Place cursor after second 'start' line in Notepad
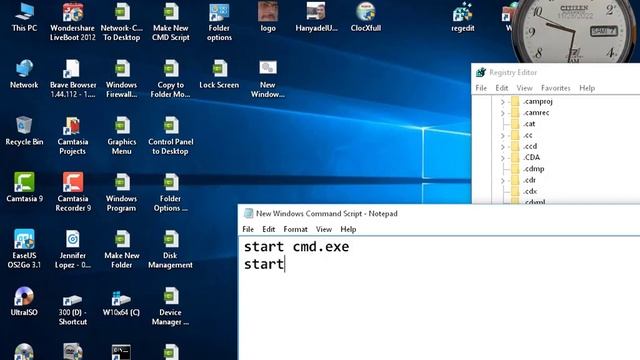Screen dimensions: 640x360 click(x=285, y=264)
